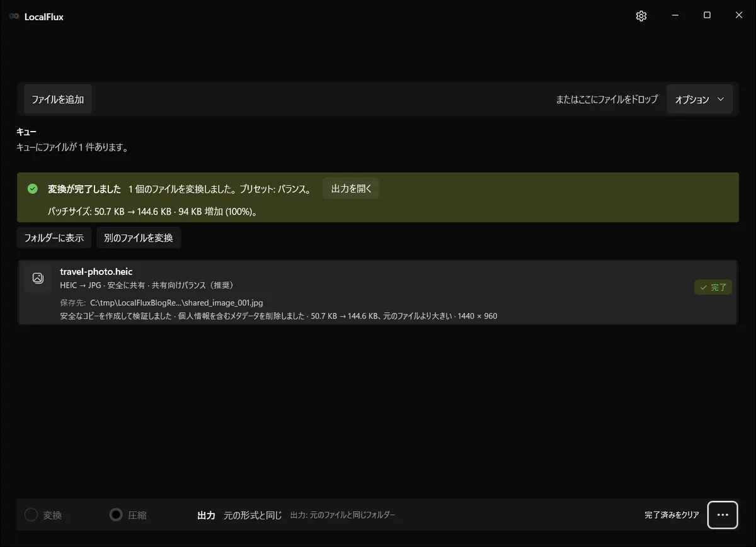Screen dimensions: 756x547
Task: Open the three-dots more menu
Action: tap(723, 515)
